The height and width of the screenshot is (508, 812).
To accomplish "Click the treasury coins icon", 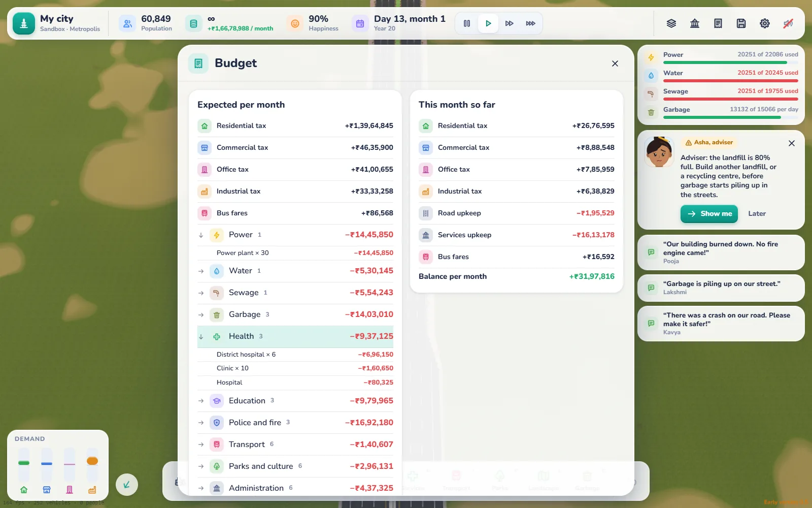I will 193,23.
